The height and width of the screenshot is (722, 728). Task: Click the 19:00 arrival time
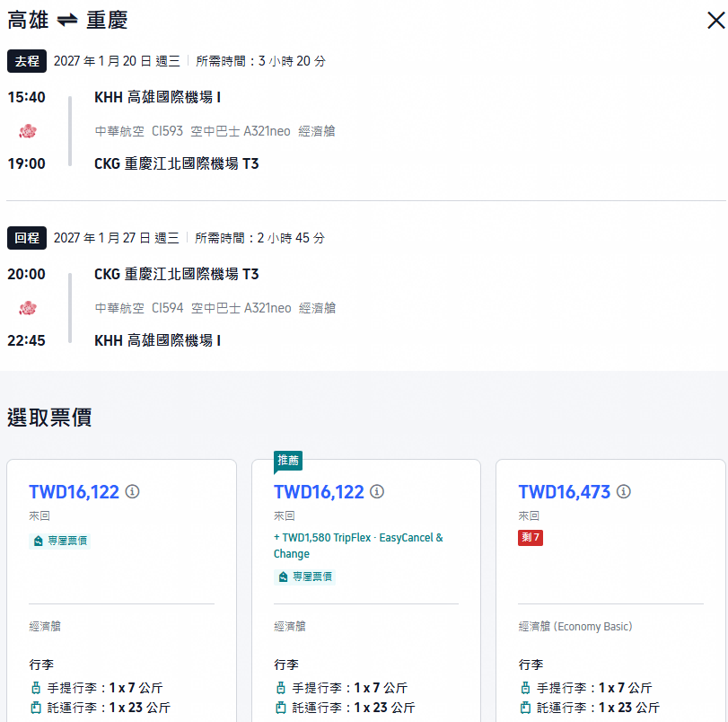[26, 163]
